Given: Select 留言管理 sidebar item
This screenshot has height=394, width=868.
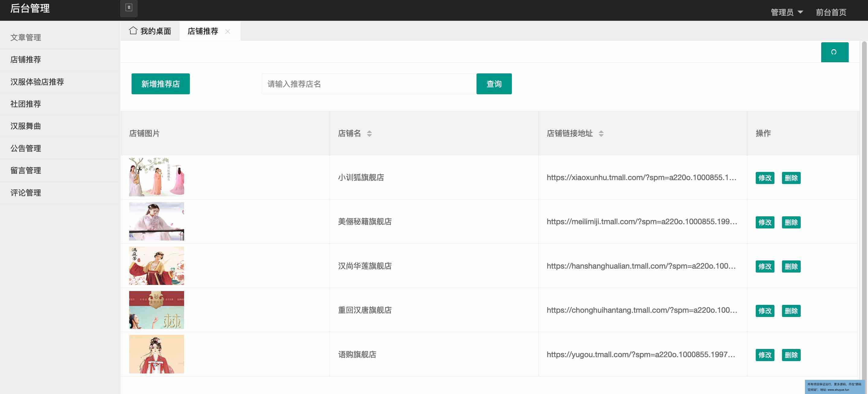Looking at the screenshot, I should coord(26,170).
